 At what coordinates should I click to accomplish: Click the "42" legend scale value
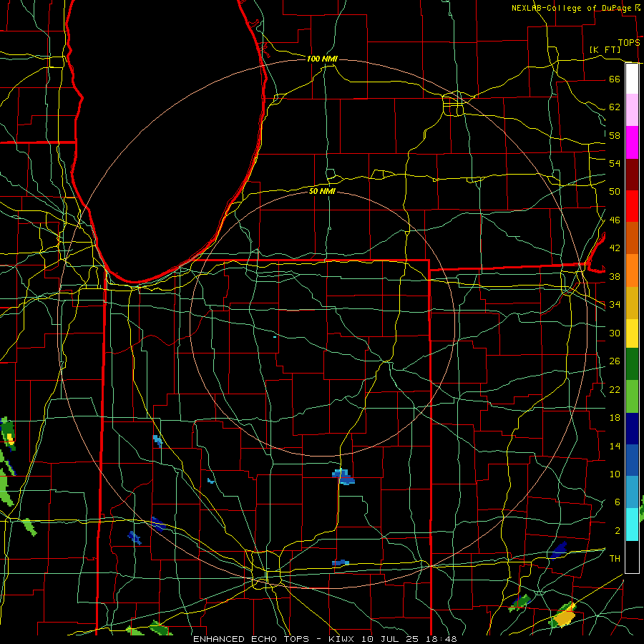tap(615, 248)
